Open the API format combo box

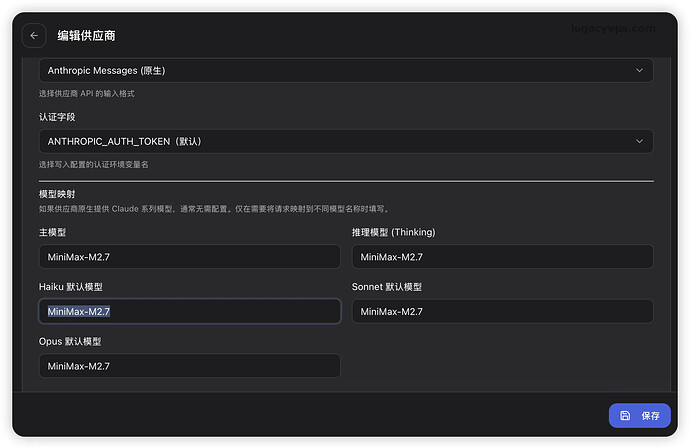346,70
